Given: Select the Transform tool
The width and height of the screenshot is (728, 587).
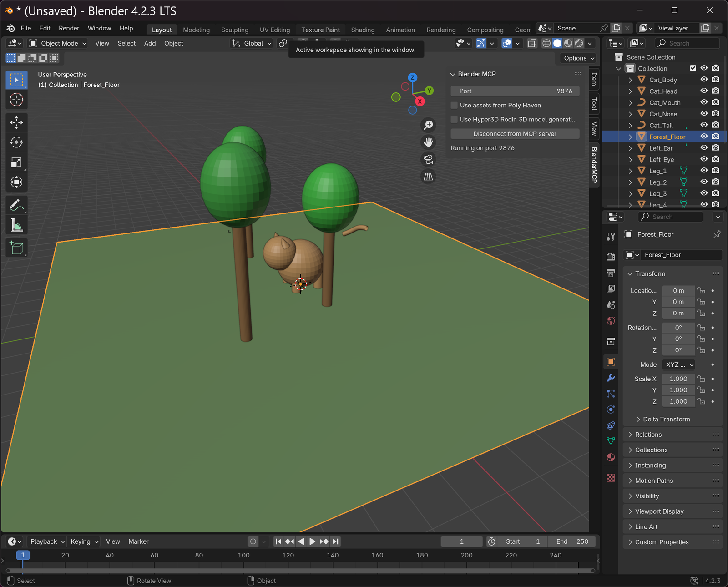Looking at the screenshot, I should [x=16, y=182].
